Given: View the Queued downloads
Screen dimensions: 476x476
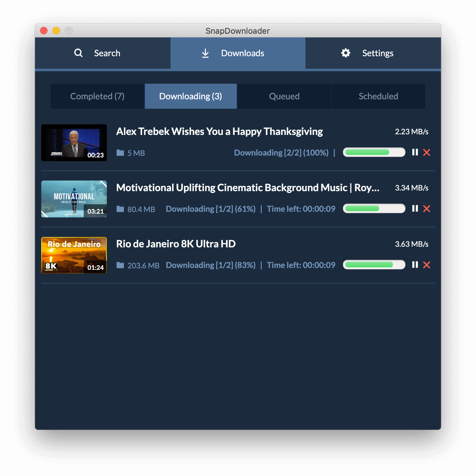Looking at the screenshot, I should click(284, 96).
